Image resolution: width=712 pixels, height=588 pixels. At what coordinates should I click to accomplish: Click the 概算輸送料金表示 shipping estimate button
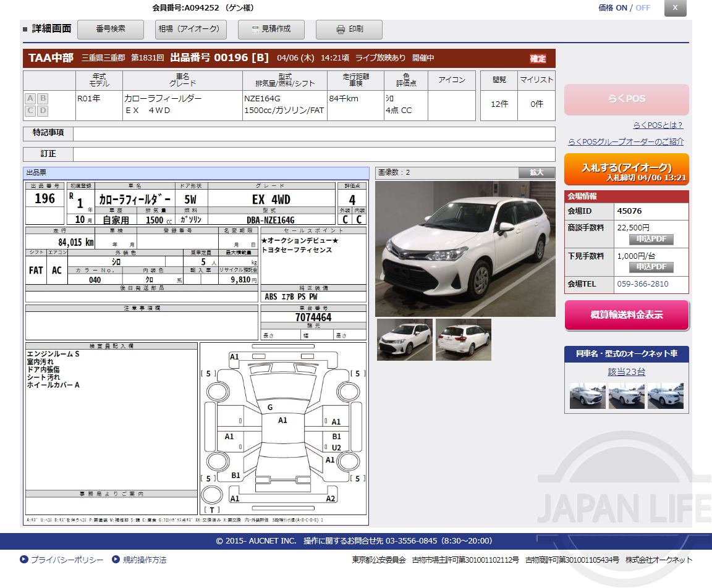[x=627, y=314]
